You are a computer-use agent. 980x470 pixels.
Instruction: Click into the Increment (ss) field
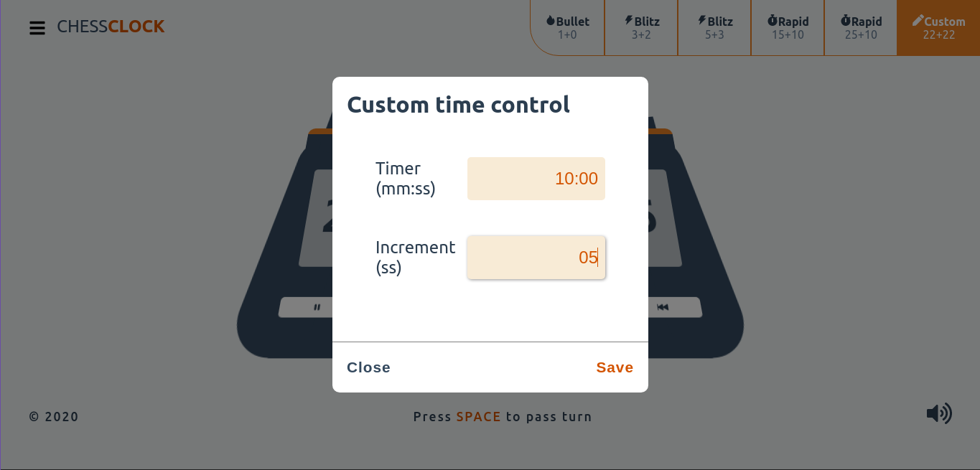click(536, 258)
